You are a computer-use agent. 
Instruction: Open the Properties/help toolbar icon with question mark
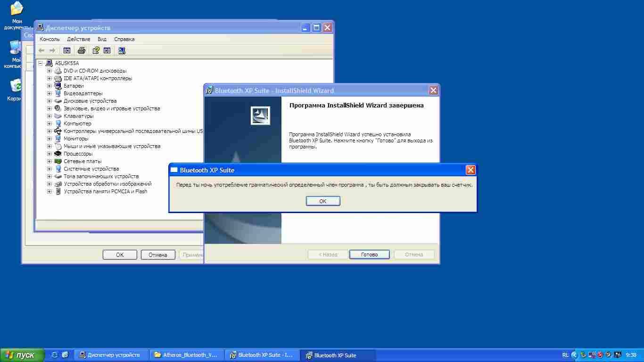pos(96,50)
